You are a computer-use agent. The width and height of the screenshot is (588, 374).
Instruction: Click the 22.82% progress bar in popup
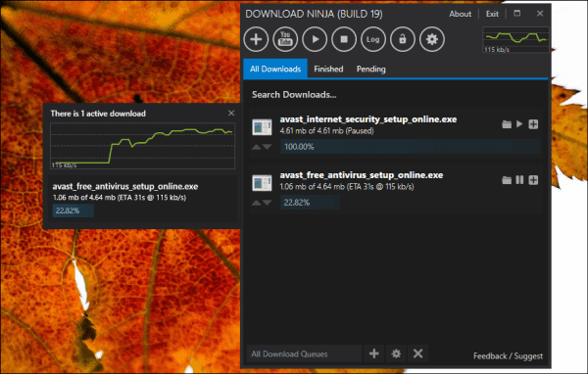click(73, 210)
